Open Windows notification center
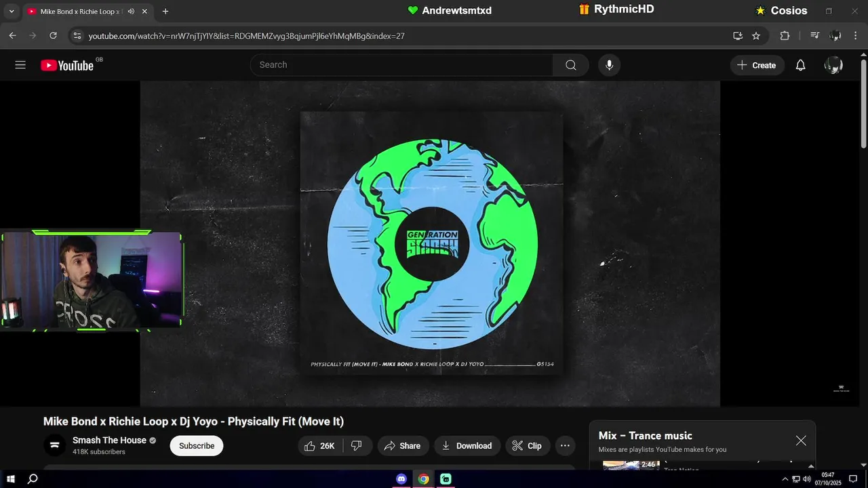The width and height of the screenshot is (868, 488). click(x=853, y=479)
